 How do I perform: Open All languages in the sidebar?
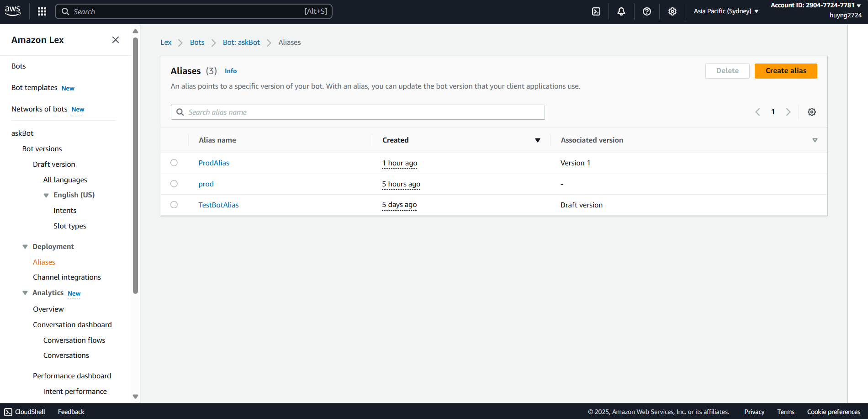pos(65,180)
